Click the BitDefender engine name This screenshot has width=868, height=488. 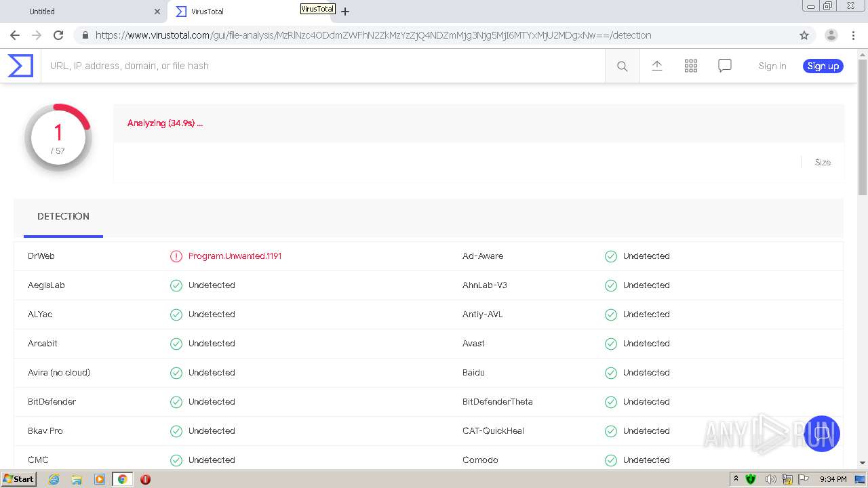point(52,402)
